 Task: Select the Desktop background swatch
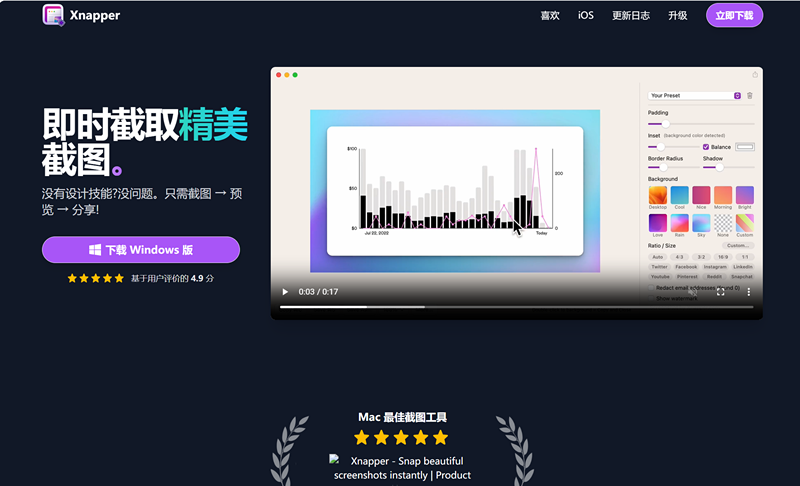(658, 195)
